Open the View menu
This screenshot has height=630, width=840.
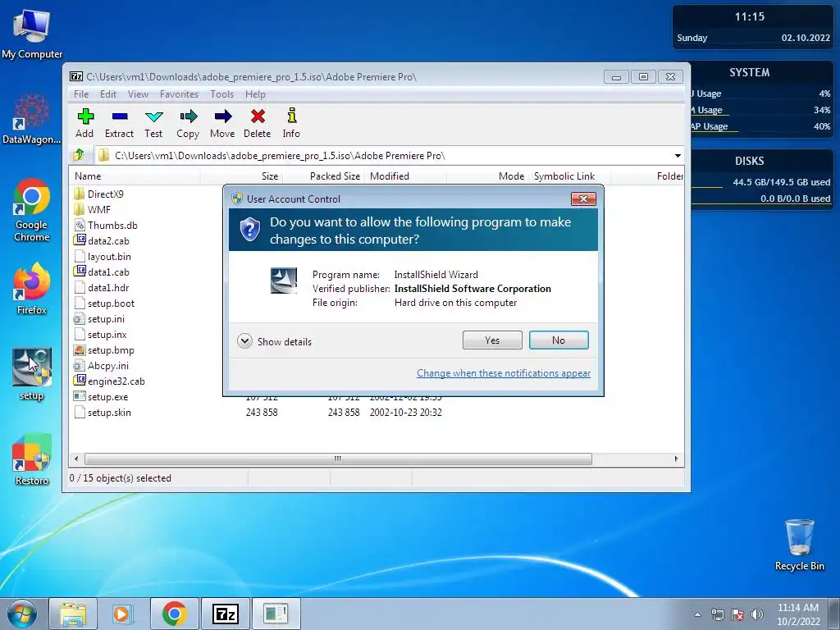[138, 94]
